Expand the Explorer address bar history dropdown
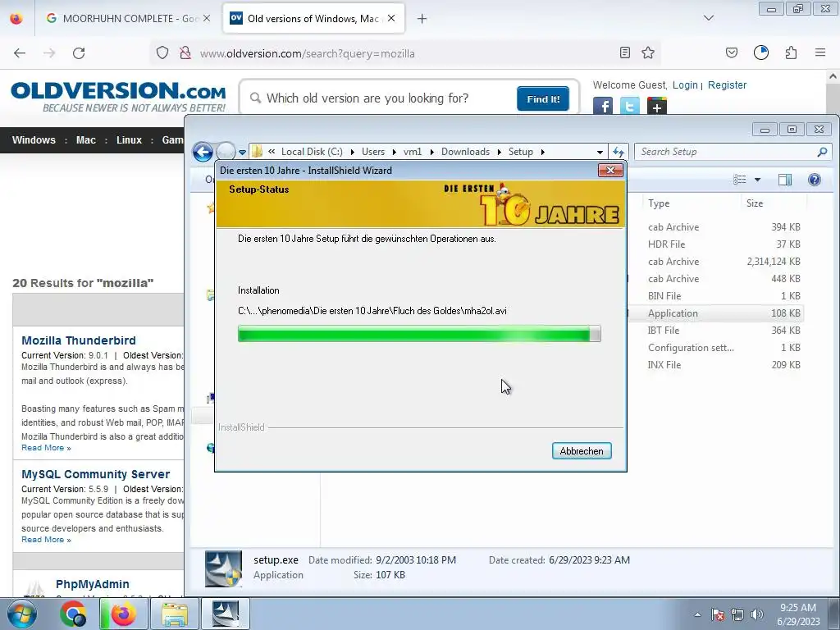The width and height of the screenshot is (840, 630). (x=600, y=152)
